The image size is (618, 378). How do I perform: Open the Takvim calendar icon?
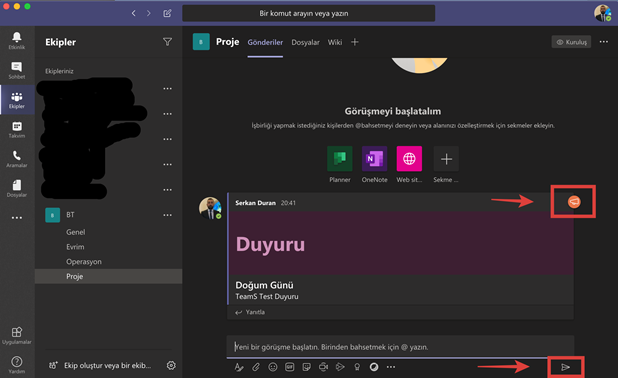[x=17, y=129]
